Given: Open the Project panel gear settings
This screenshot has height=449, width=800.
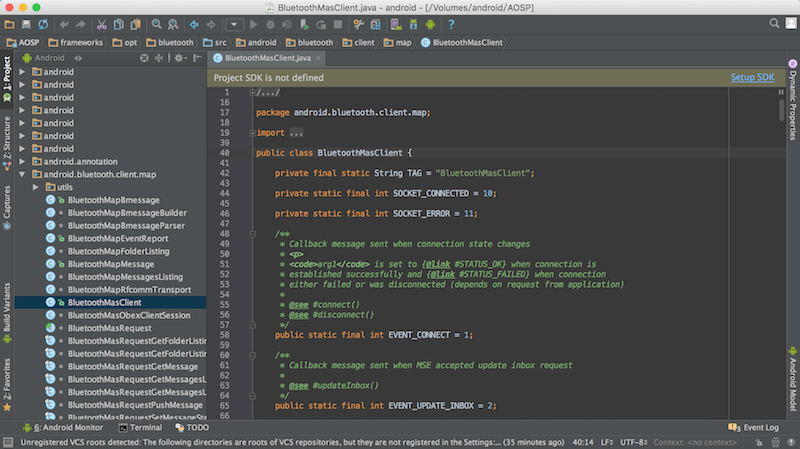Looking at the screenshot, I should point(180,58).
